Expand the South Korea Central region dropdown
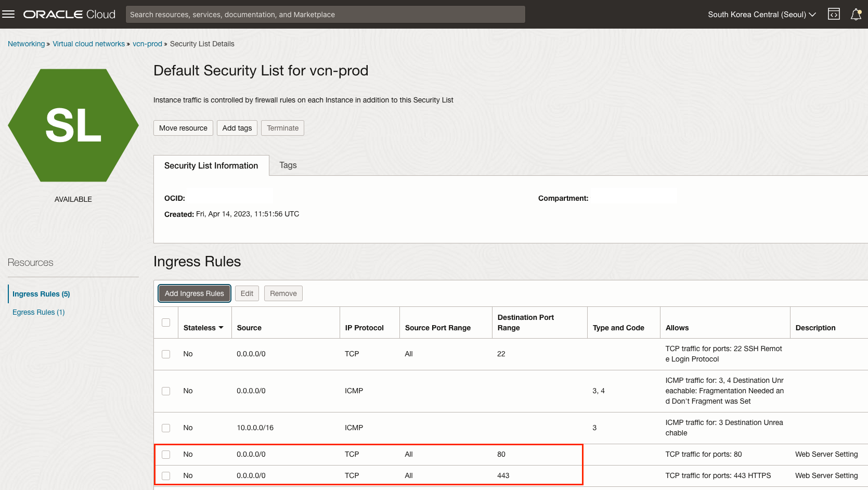This screenshot has height=490, width=868. [761, 14]
